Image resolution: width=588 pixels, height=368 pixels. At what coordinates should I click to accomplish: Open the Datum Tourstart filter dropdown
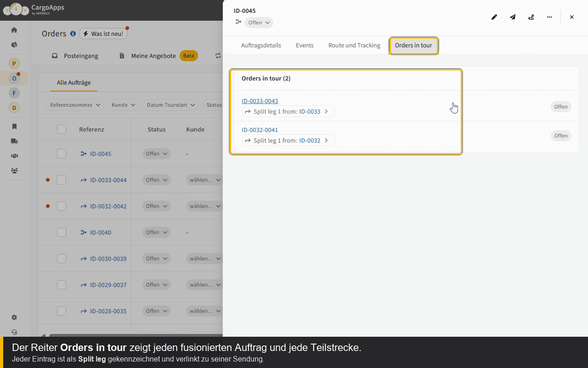click(x=171, y=105)
